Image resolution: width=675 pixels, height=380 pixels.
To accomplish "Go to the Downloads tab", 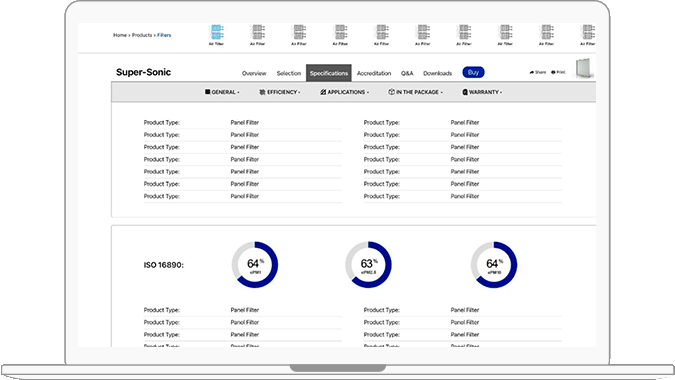I will click(437, 73).
